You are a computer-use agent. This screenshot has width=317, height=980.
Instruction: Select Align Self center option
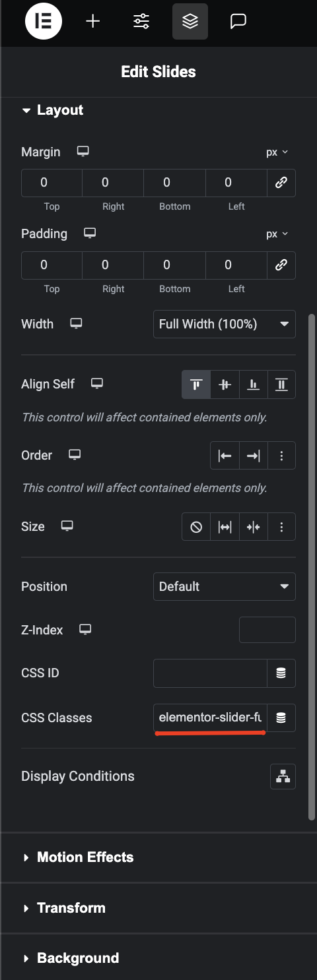[x=225, y=384]
